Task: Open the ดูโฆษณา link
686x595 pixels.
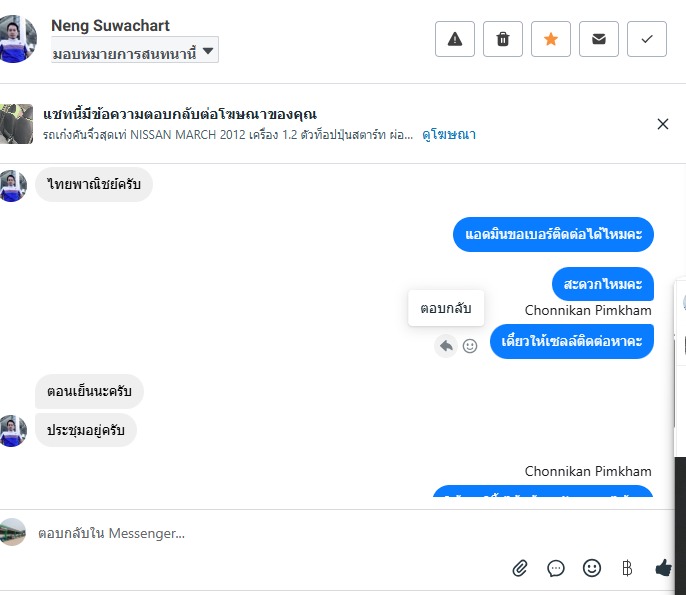Action: click(x=448, y=134)
